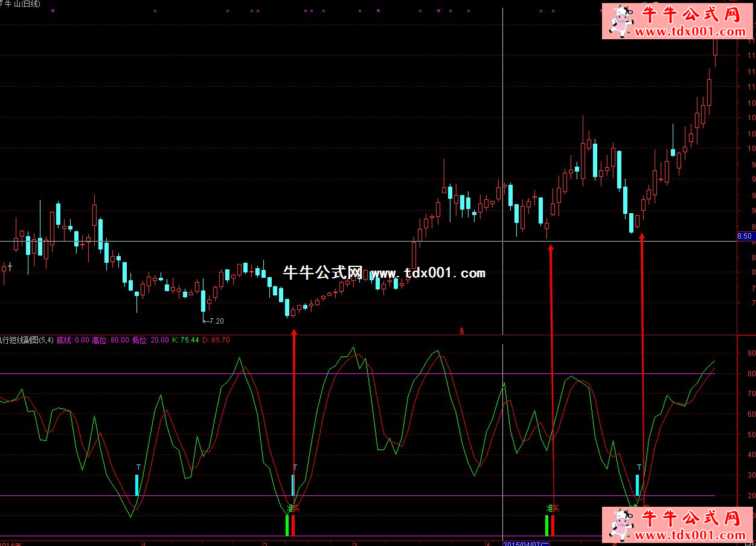Select the green K: 75.44 value
Viewport: 756px width, 546px height.
[185, 340]
